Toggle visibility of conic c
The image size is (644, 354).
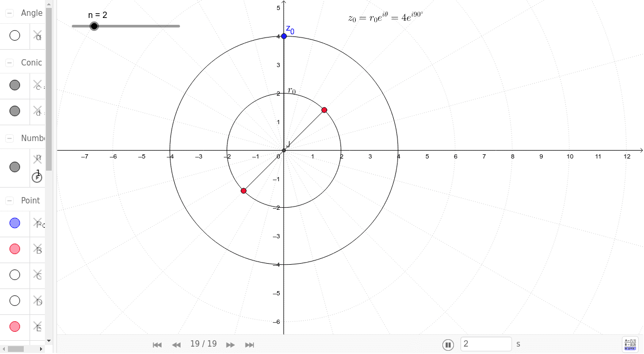(15, 85)
